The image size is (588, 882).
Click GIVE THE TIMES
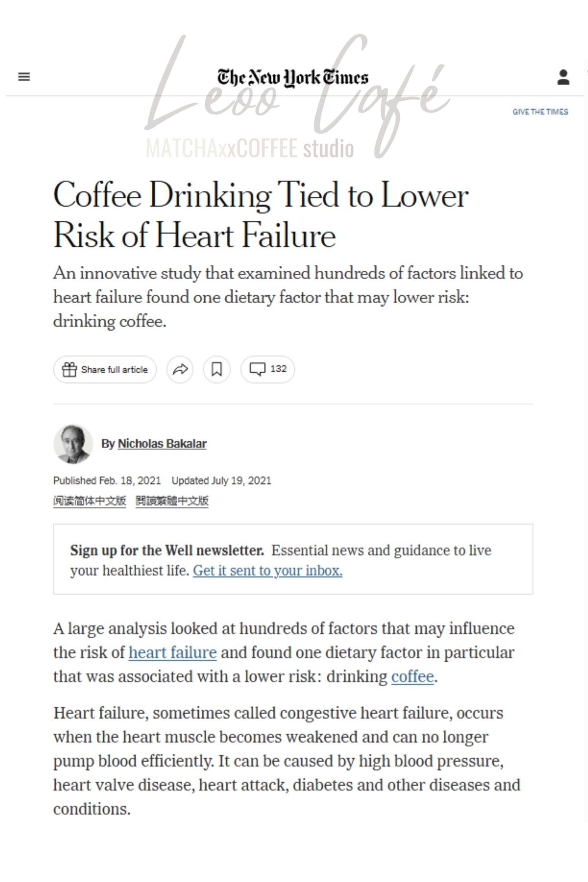(540, 112)
